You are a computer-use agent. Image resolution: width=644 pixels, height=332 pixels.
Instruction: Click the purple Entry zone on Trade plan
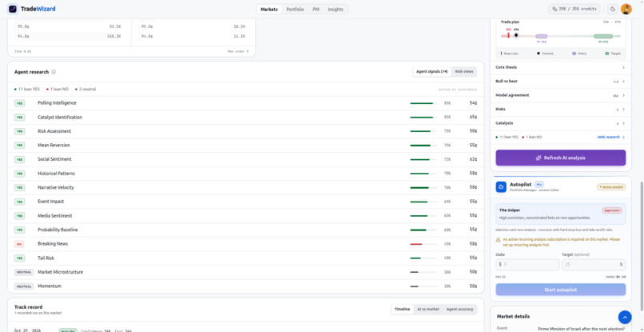coord(541,37)
